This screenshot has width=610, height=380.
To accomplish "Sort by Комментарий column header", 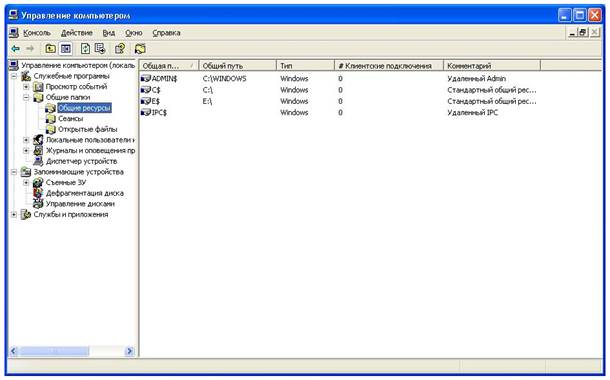I will click(x=492, y=66).
